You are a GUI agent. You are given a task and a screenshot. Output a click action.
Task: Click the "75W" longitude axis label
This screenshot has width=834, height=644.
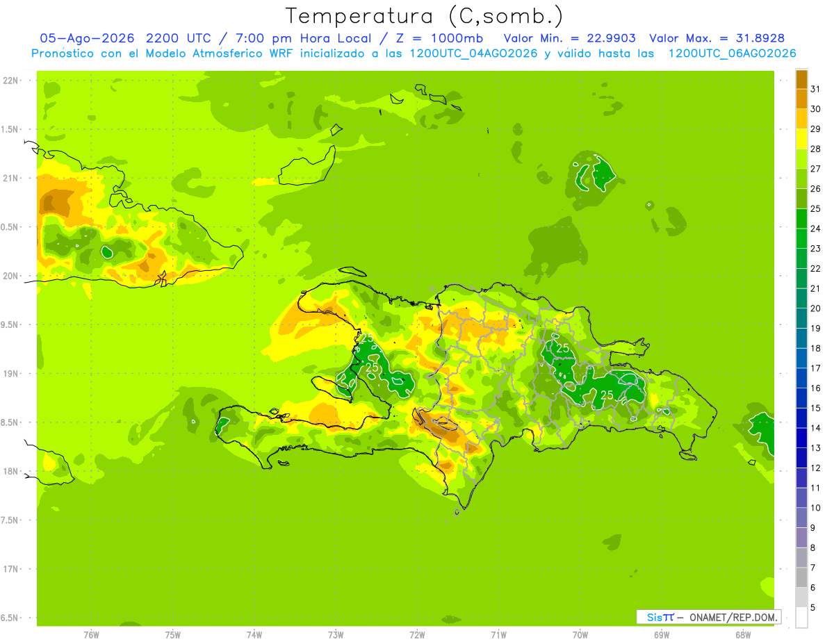click(172, 635)
